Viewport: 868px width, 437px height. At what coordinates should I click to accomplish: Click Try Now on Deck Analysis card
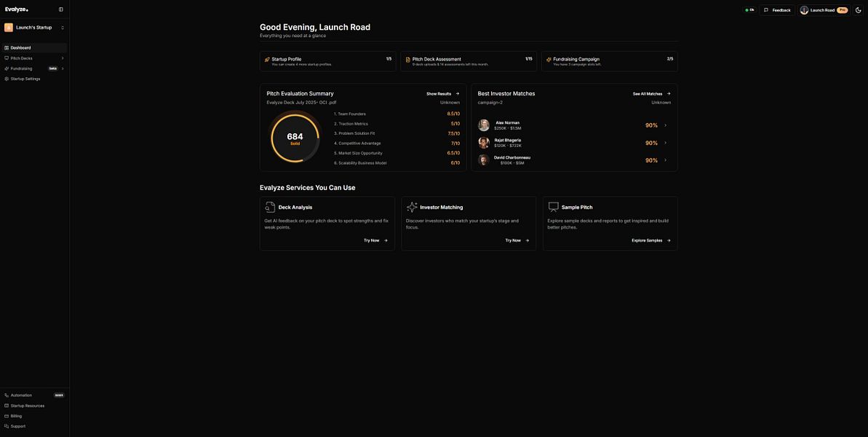click(x=376, y=240)
